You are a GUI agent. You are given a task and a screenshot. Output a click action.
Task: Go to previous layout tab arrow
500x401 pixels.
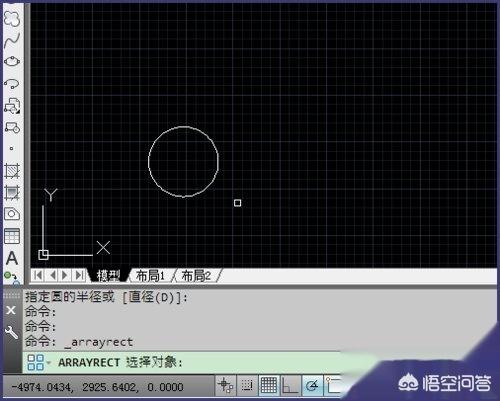[52, 275]
